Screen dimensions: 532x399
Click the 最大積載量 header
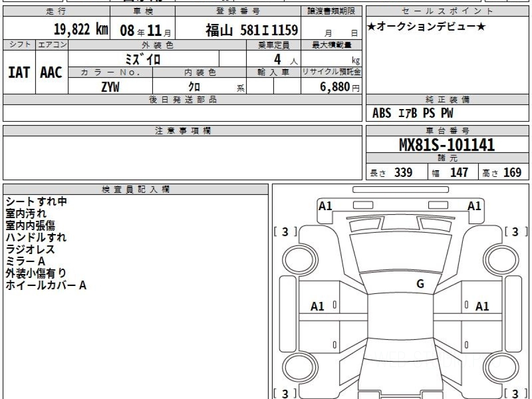pyautogui.click(x=332, y=45)
